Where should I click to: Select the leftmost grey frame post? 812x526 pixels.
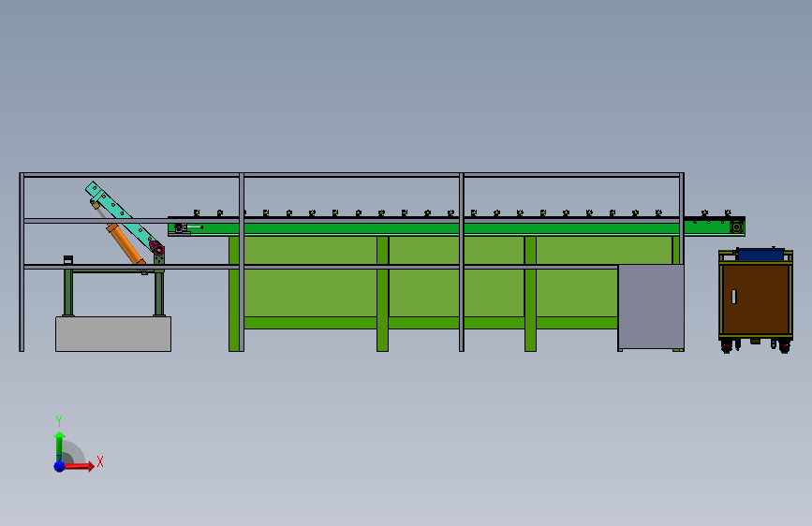(x=22, y=262)
